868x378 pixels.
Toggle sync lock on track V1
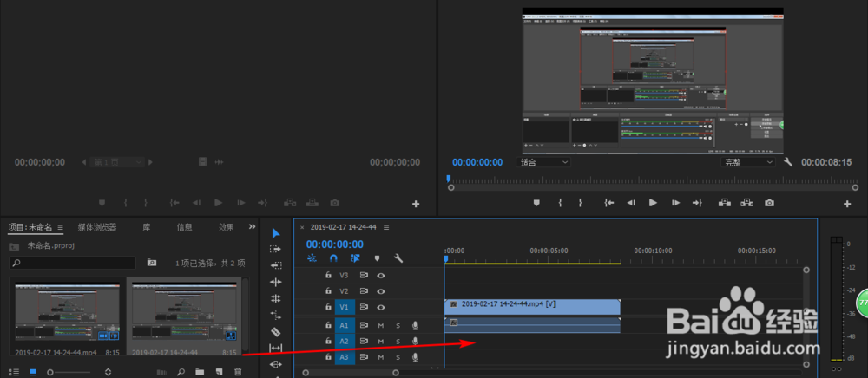364,307
